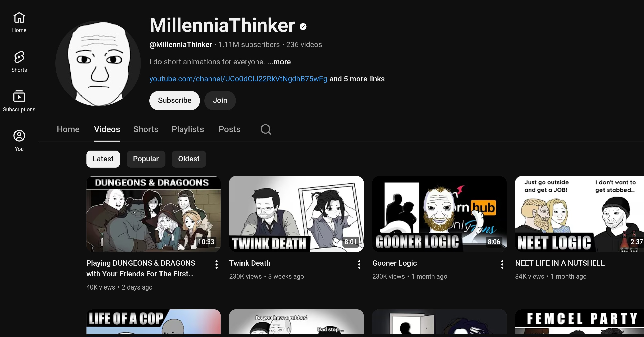Go to Subscriptions in sidebar
This screenshot has width=644, height=337.
(19, 101)
